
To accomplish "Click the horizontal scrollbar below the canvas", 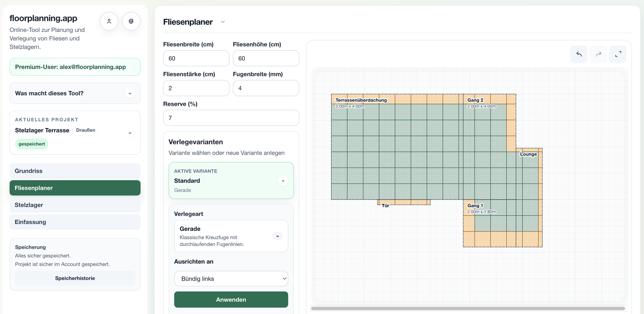I will (468, 308).
